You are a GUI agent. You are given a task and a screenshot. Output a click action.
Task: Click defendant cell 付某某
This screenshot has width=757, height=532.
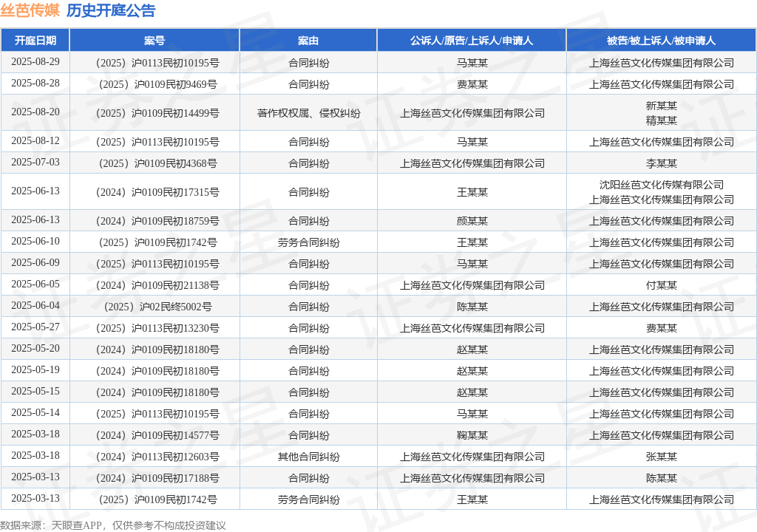(x=662, y=286)
